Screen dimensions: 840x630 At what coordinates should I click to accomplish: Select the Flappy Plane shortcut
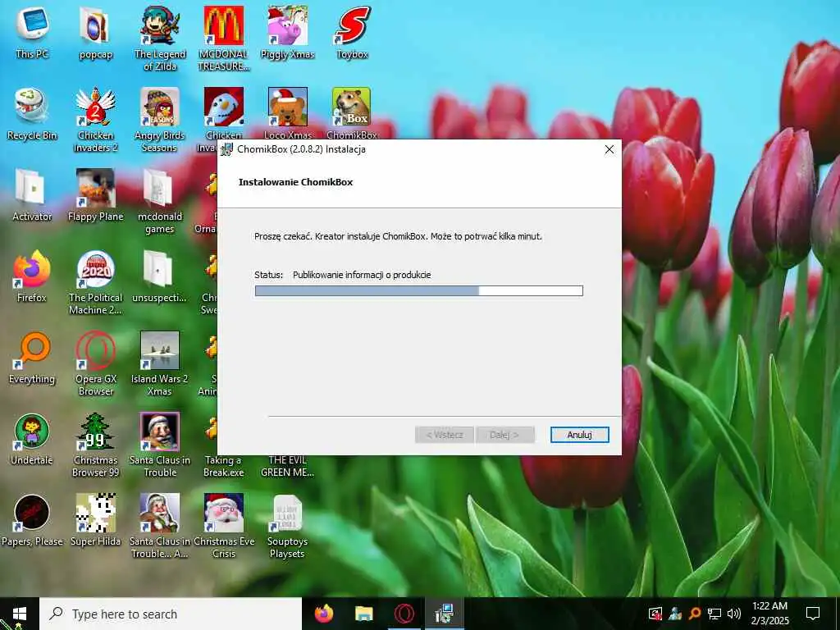95,195
